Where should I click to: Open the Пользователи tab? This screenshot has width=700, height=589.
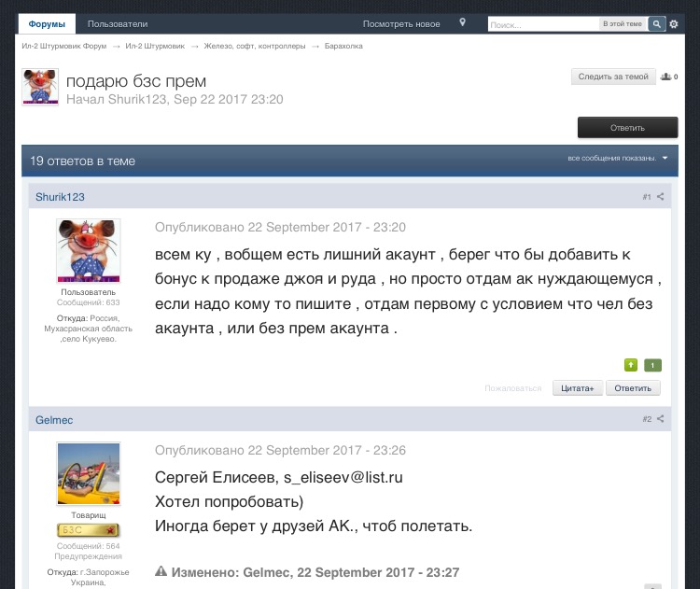(x=118, y=24)
